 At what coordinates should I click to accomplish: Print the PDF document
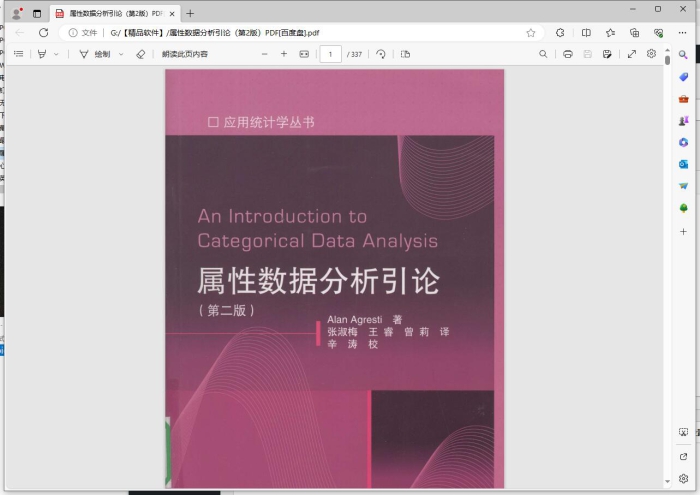pos(568,54)
